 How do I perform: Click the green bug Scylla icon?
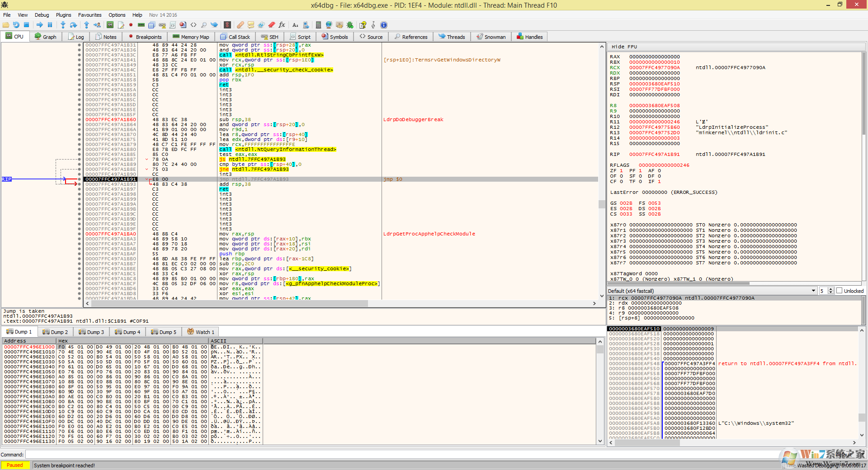click(349, 25)
